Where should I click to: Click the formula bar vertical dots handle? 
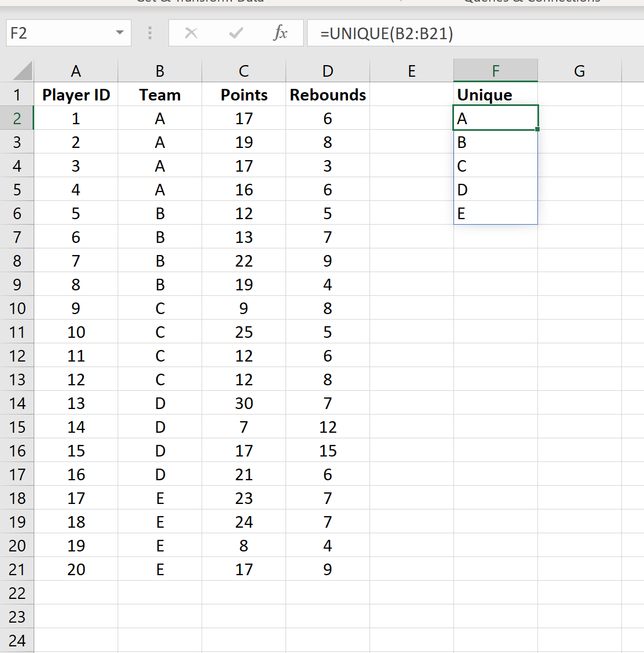(x=150, y=33)
